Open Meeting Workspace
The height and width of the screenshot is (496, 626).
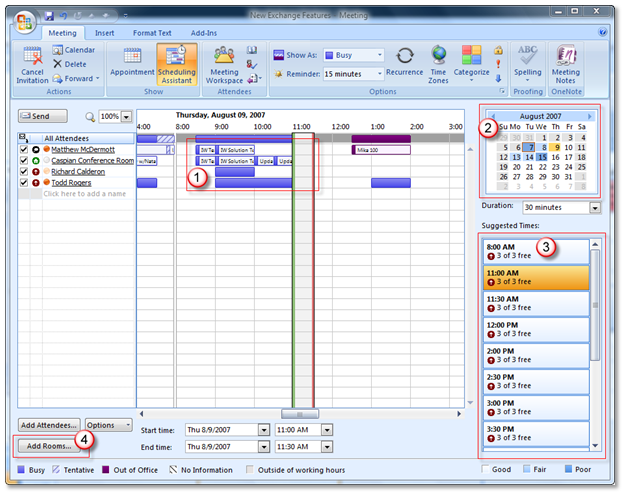point(224,65)
